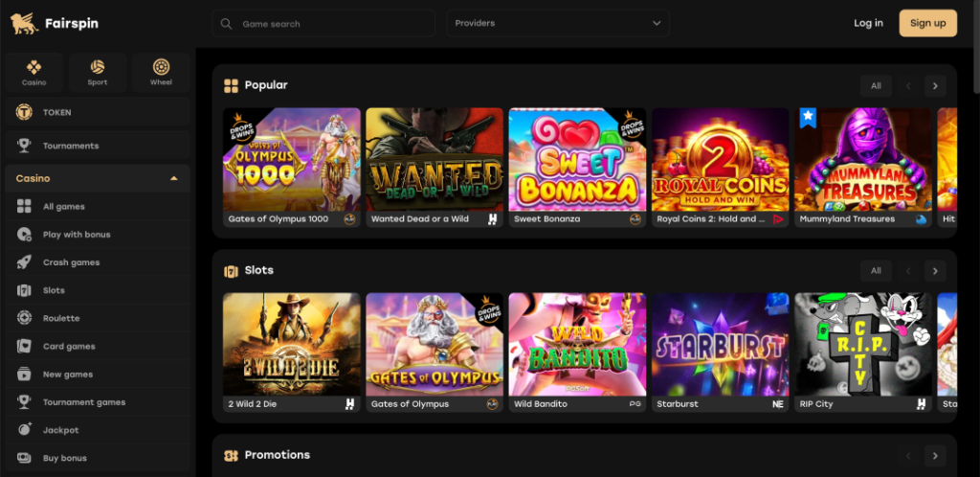Viewport: 980px width, 477px height.
Task: Open Mummyland Treasures game thumbnail
Action: tap(863, 159)
